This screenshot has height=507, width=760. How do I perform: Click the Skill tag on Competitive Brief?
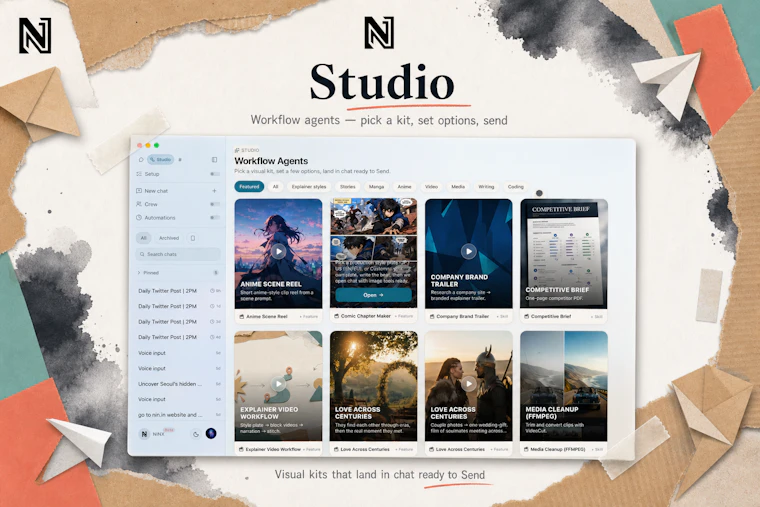[x=597, y=317]
